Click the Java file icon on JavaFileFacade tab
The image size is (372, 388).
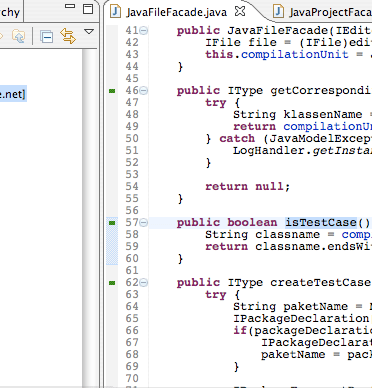[116, 12]
